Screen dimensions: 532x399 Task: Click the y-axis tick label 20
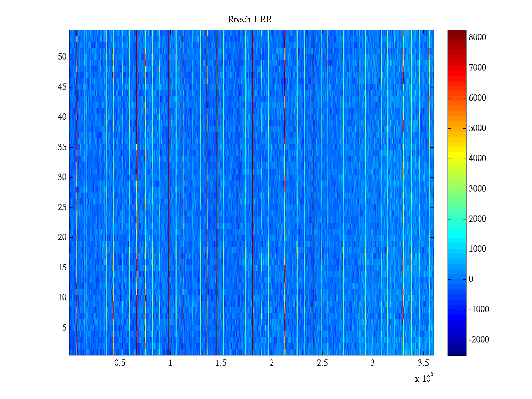(62, 237)
